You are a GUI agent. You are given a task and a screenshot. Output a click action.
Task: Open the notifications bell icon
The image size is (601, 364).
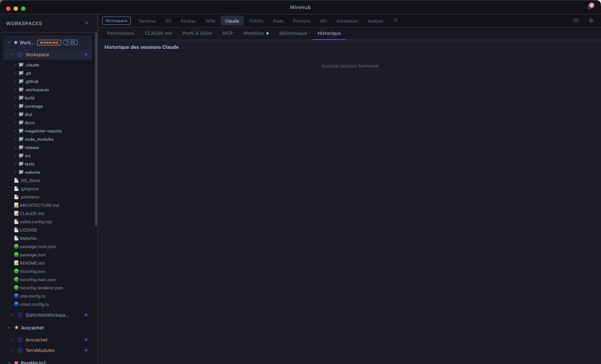tap(589, 7)
